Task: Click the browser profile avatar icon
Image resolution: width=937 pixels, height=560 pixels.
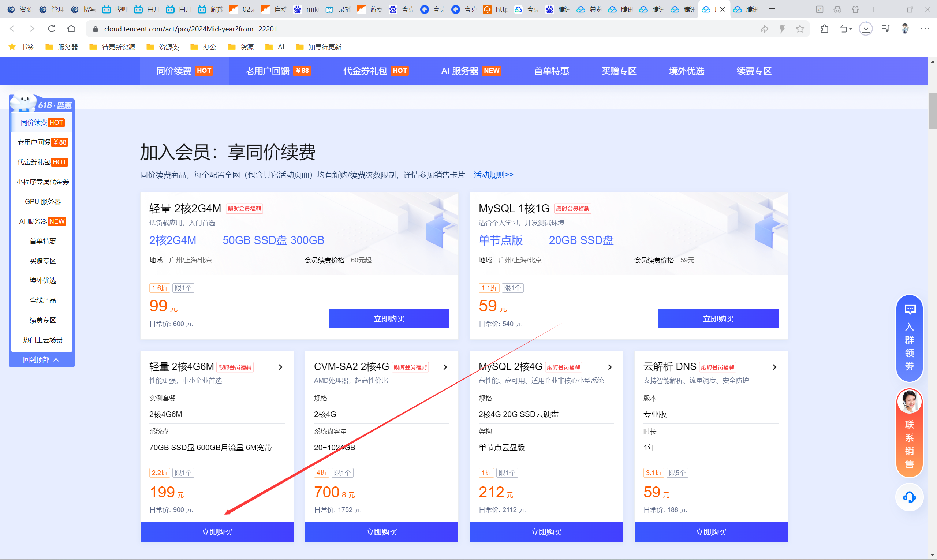Action: pyautogui.click(x=904, y=29)
